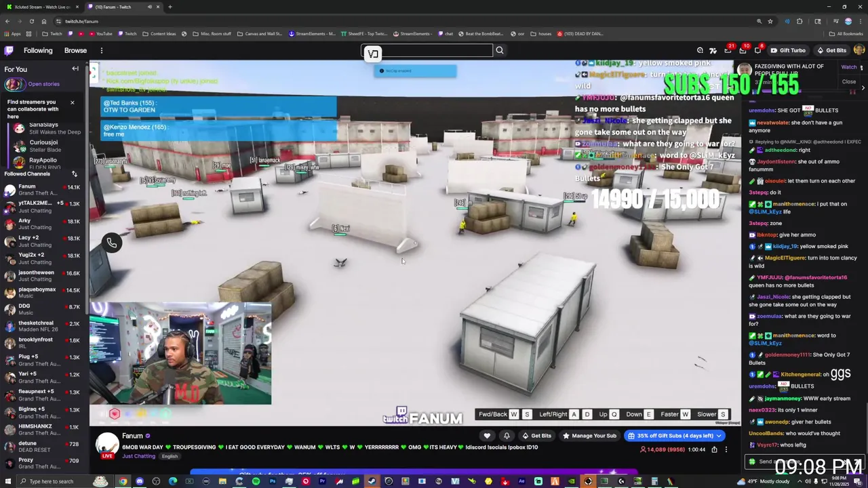The image size is (868, 488).
Task: Click Fanum's channel avatar with LIVE badge
Action: coord(107,445)
